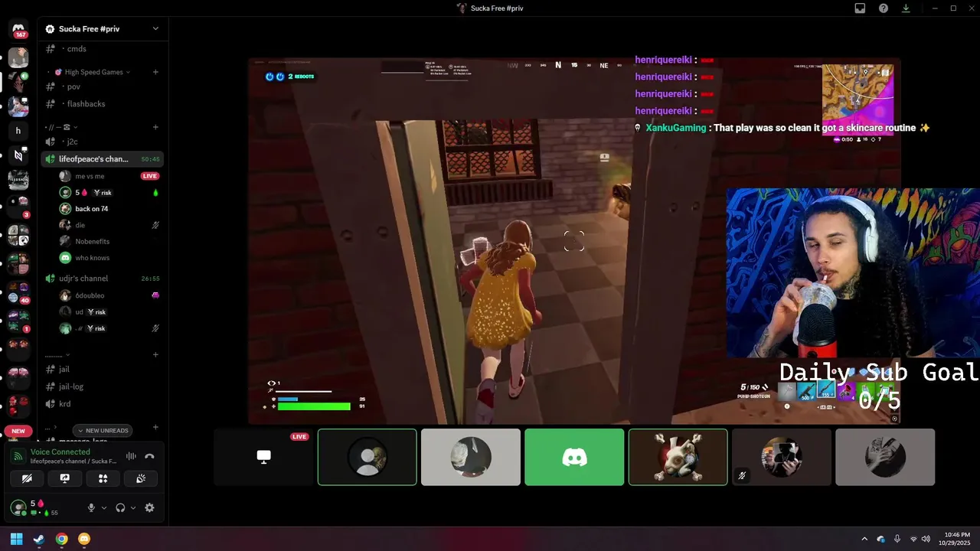Add channel to dotted category above jail
Screen dimensions: 980x551
tap(155, 354)
